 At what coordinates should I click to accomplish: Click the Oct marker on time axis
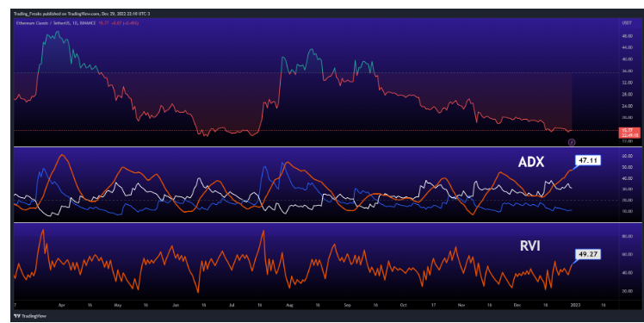pyautogui.click(x=403, y=305)
